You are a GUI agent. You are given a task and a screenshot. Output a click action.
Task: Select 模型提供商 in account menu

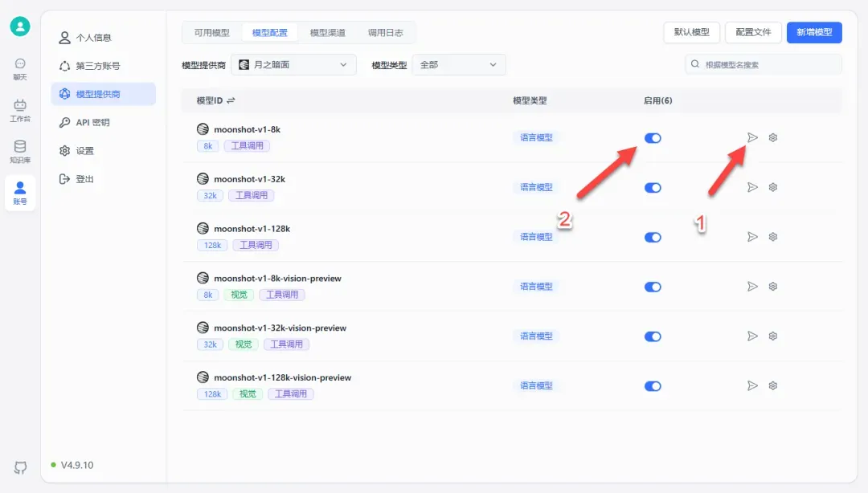[104, 94]
